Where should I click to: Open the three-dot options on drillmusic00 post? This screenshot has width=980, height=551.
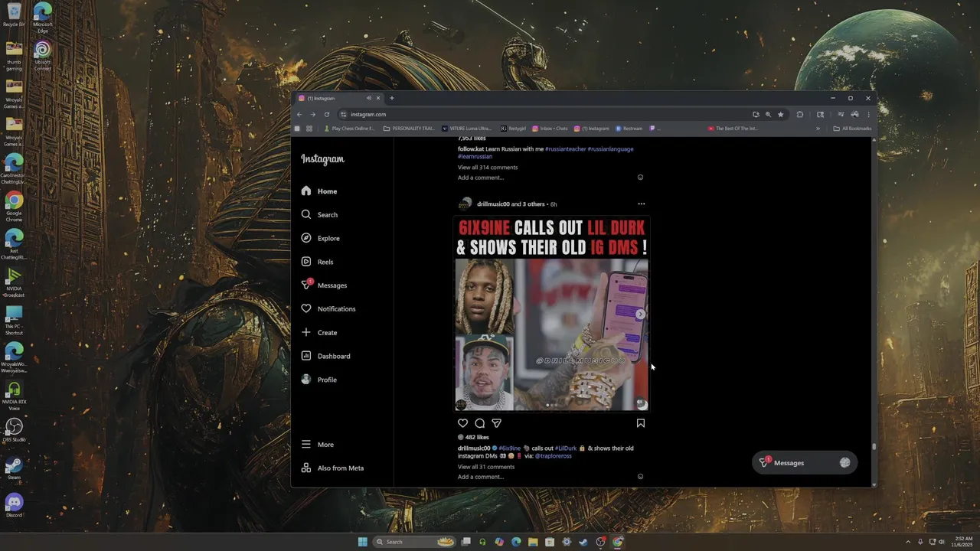[x=642, y=204]
